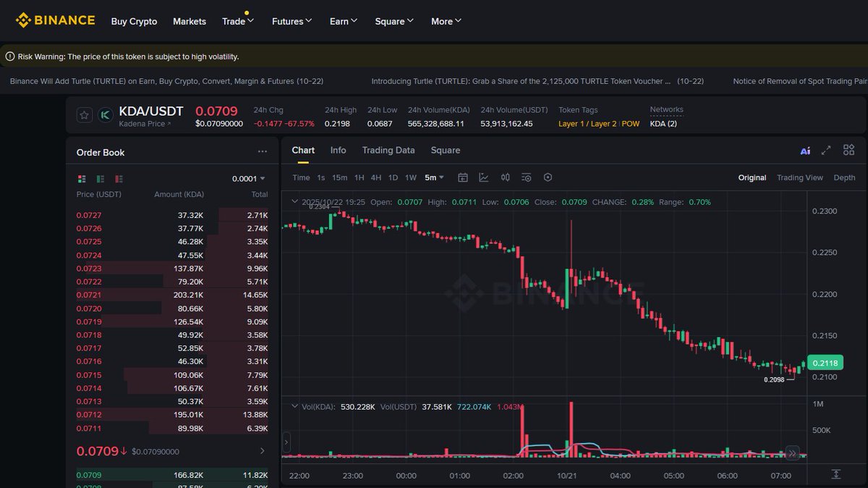868x488 pixels.
Task: Select the 1D interval
Action: (x=393, y=177)
